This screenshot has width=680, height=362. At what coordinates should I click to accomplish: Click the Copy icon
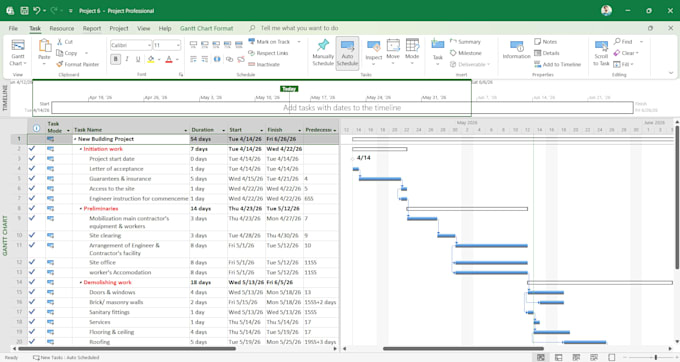click(60, 53)
